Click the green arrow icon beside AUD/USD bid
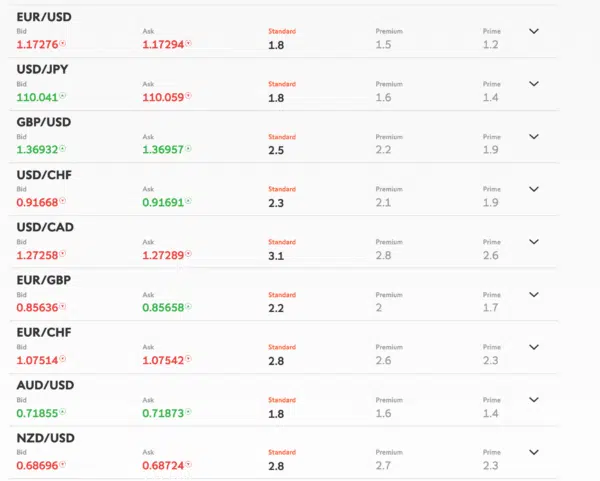This screenshot has width=600, height=481. click(x=62, y=412)
